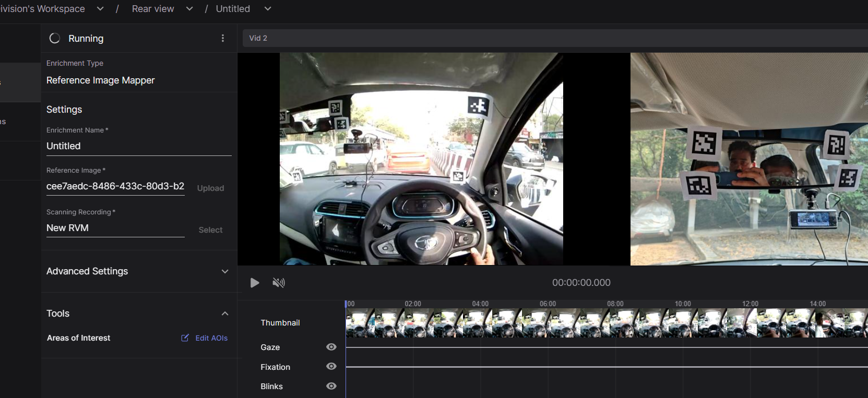
Task: Click the Edit AOIs pencil icon
Action: (x=185, y=338)
